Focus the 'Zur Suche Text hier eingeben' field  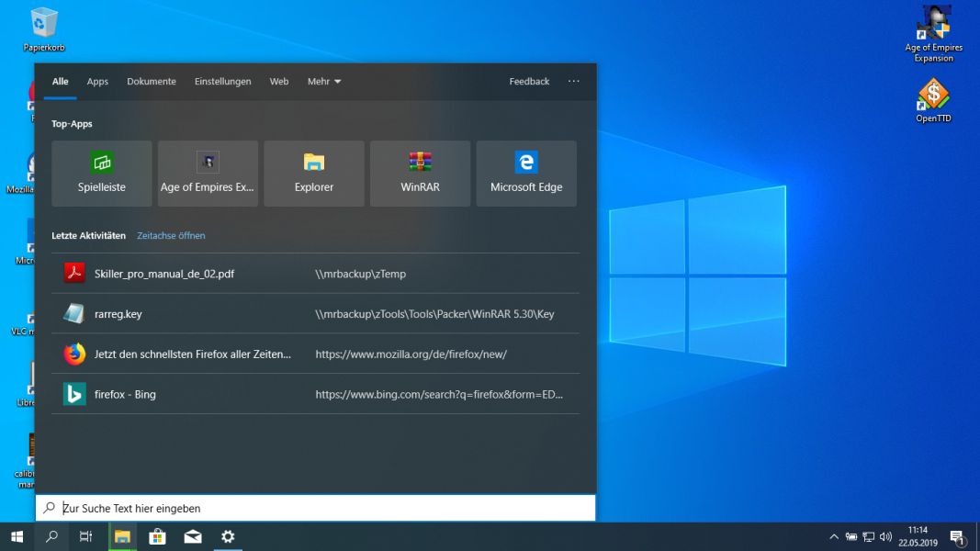point(316,508)
